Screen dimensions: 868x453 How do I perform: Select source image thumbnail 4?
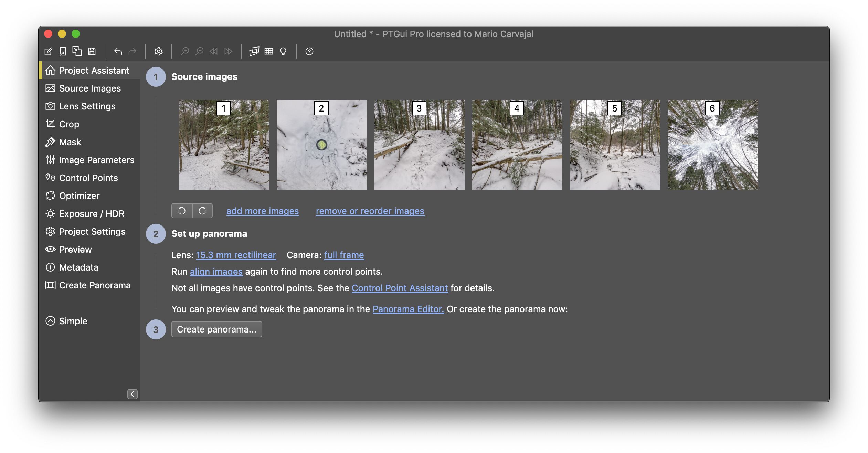tap(517, 145)
